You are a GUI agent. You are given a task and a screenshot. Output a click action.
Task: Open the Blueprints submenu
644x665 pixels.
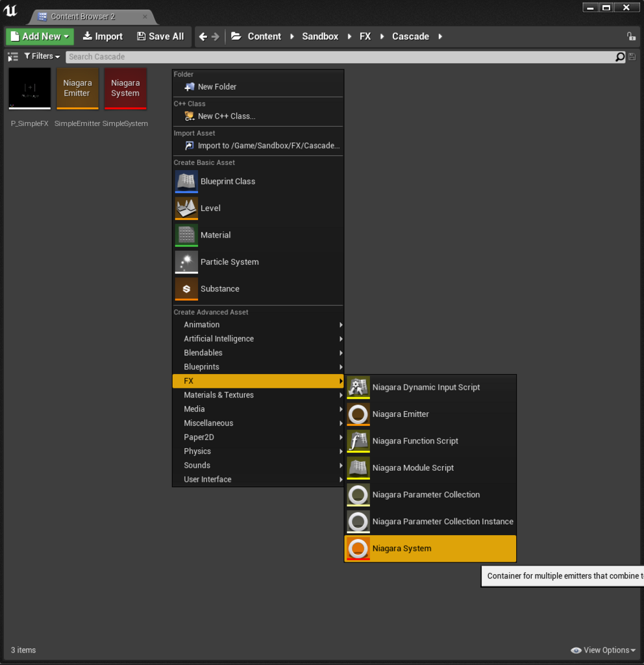click(x=258, y=367)
